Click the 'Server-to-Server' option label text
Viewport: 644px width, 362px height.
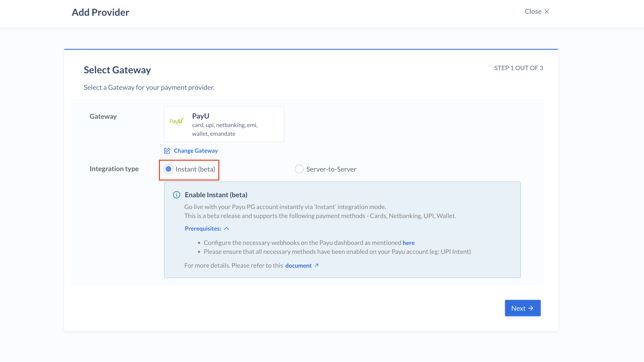(x=331, y=169)
